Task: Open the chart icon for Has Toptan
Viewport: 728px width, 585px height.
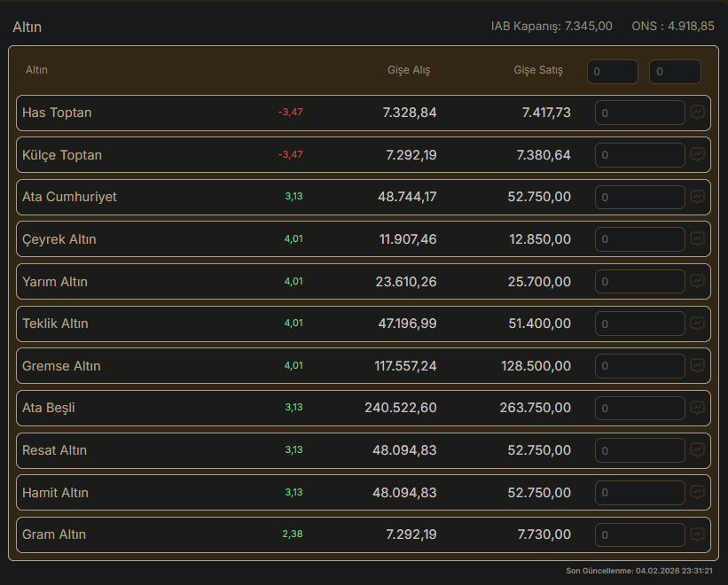Action: (x=698, y=113)
